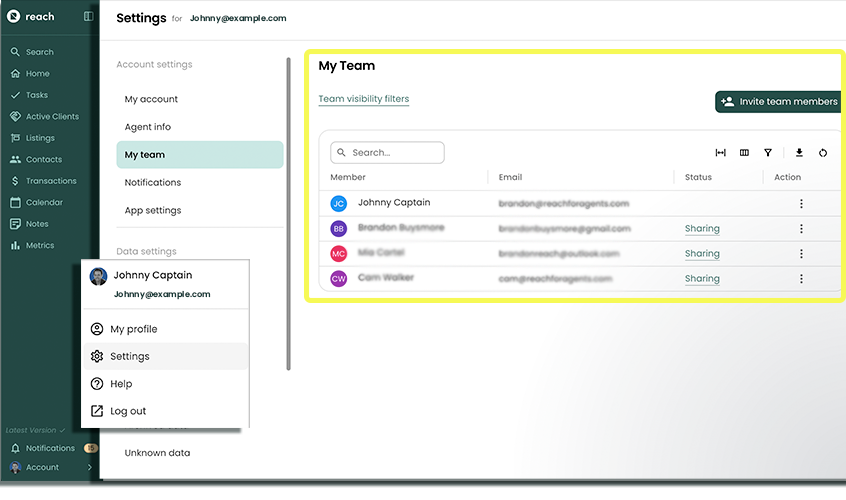Open the Notifications settings tab
This screenshot has width=846, height=500.
153,182
